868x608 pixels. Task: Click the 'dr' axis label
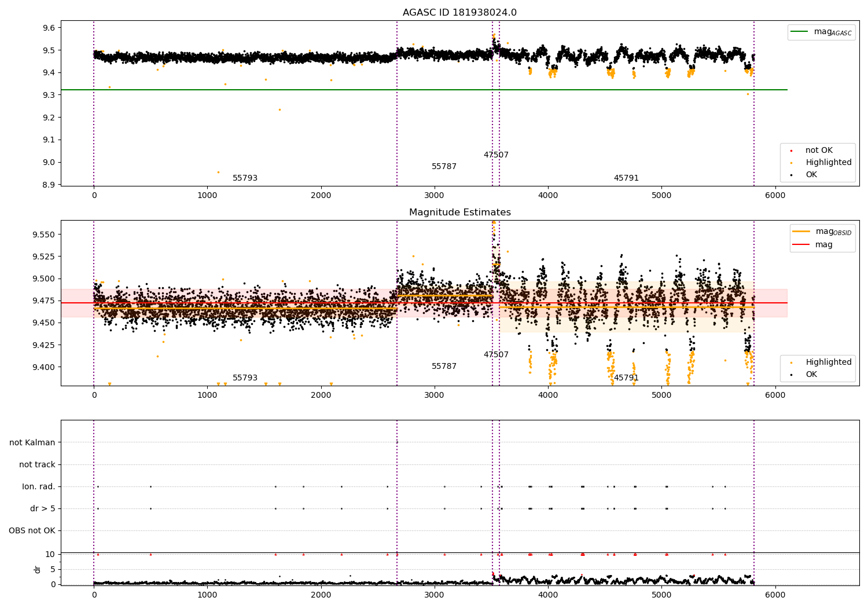tap(38, 569)
